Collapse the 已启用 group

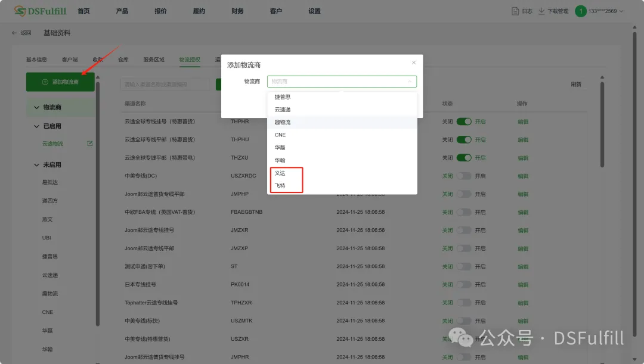(36, 126)
